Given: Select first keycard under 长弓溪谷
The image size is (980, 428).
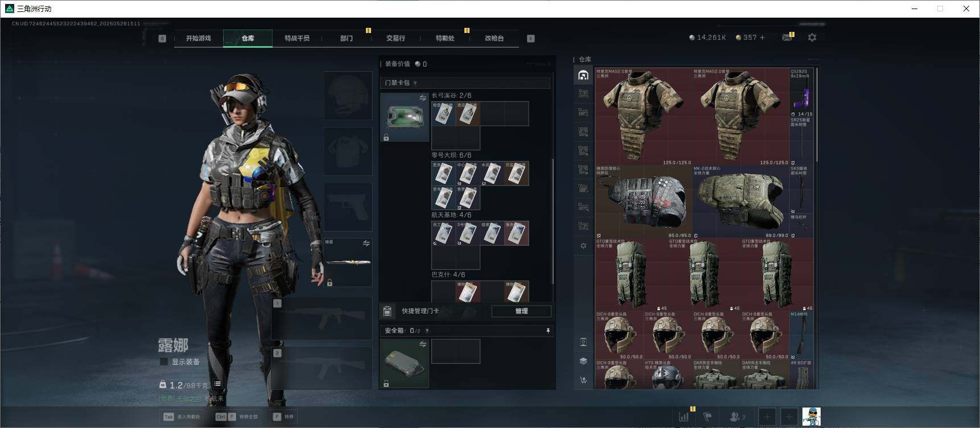Looking at the screenshot, I should (443, 114).
